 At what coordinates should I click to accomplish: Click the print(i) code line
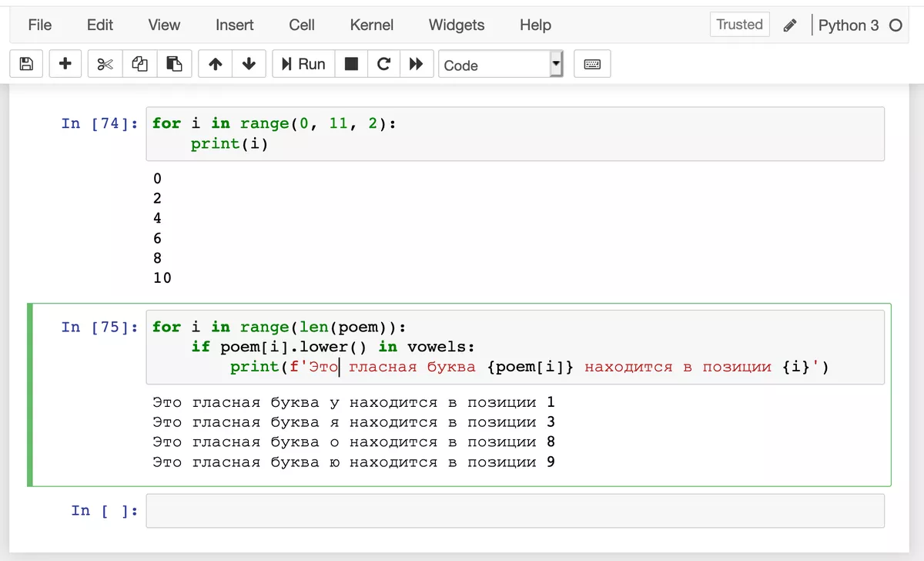tap(229, 144)
